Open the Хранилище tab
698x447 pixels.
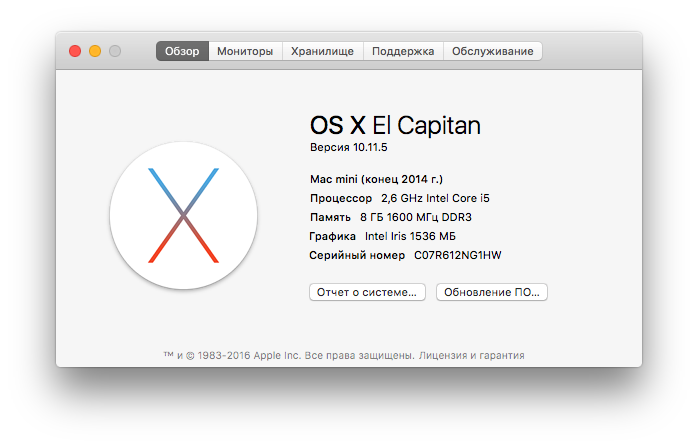pos(323,51)
